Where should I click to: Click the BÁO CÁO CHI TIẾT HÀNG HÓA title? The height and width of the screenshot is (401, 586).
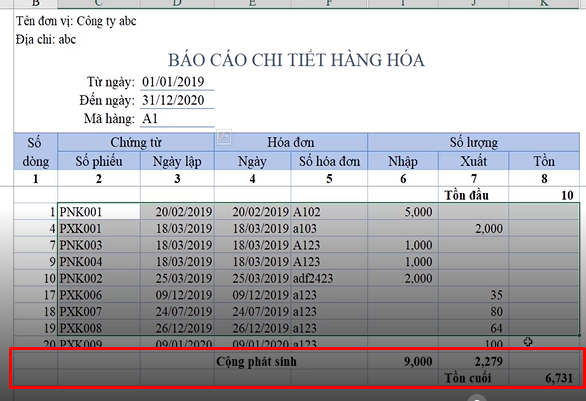pos(296,60)
